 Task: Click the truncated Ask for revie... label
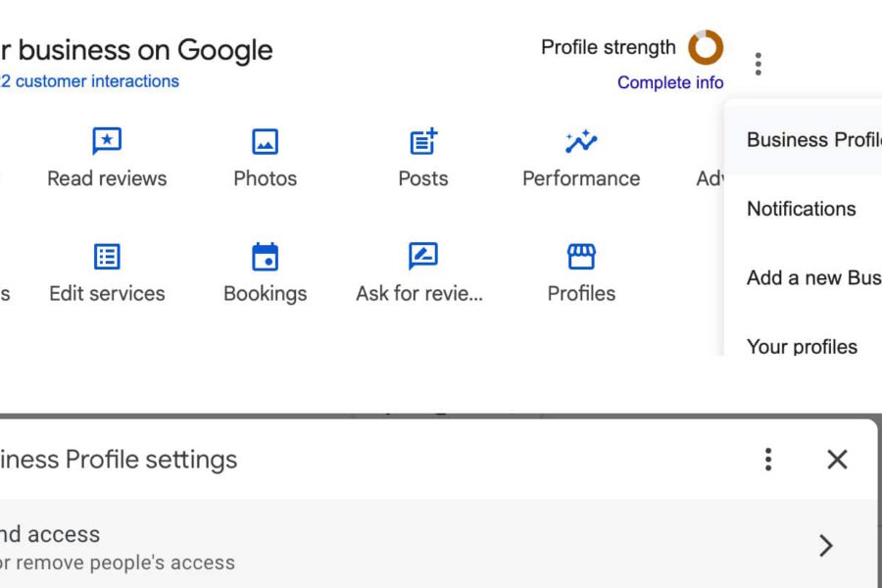pyautogui.click(x=419, y=293)
